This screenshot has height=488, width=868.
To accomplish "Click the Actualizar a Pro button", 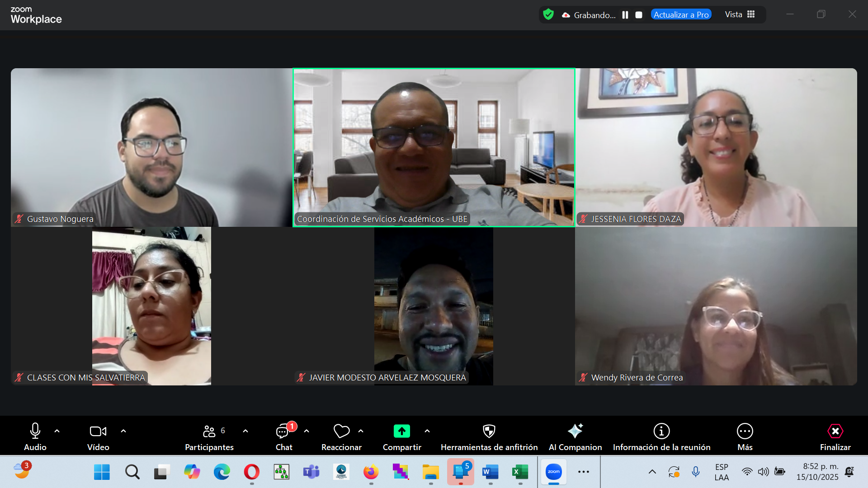I will pyautogui.click(x=681, y=14).
